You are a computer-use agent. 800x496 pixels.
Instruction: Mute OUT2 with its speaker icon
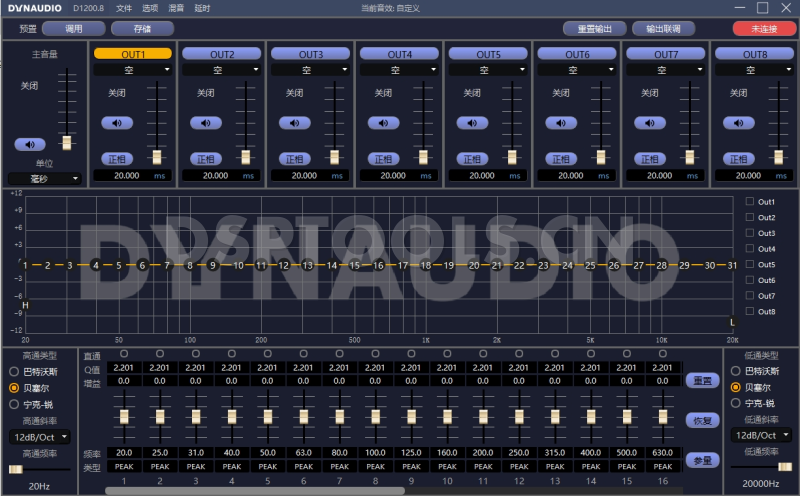206,123
